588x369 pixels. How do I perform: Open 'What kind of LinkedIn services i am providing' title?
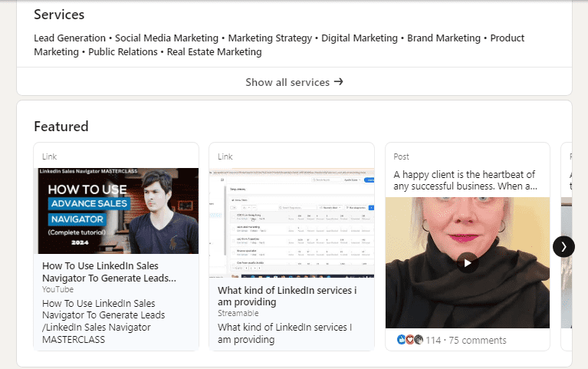287,296
